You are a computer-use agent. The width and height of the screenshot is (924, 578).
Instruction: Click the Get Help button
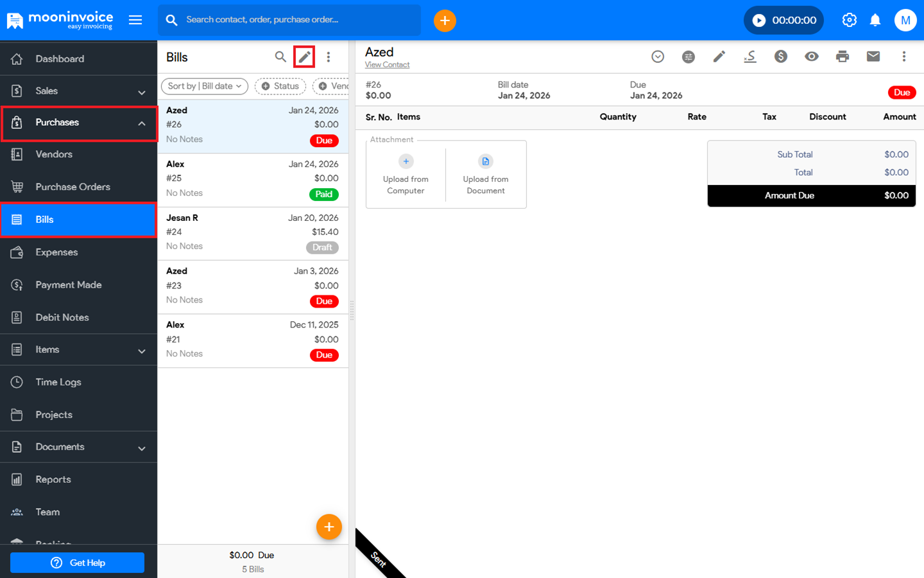(77, 563)
